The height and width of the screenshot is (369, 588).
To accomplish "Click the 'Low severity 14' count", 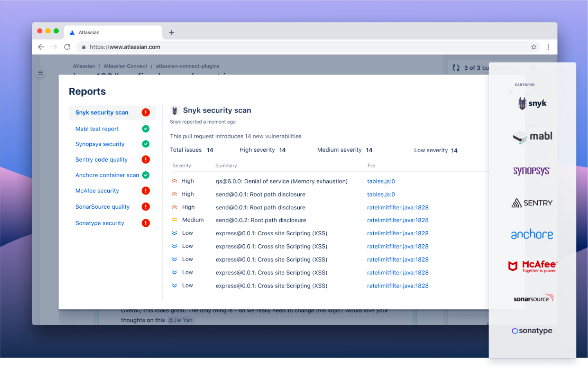I will (x=436, y=150).
